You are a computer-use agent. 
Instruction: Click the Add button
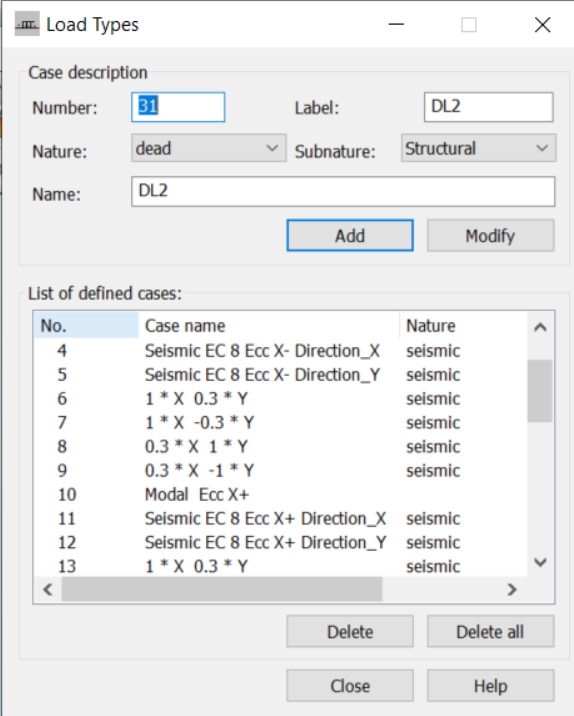(350, 236)
